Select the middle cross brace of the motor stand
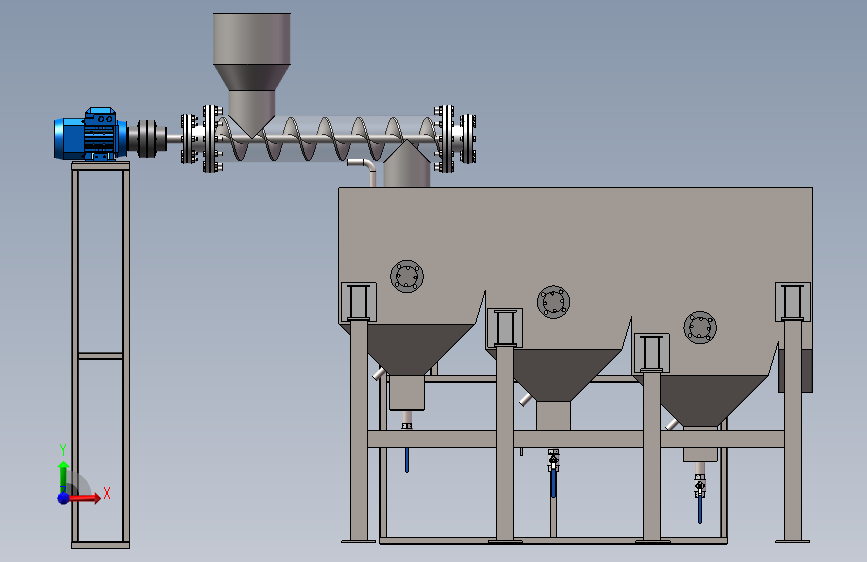The width and height of the screenshot is (867, 562). (x=100, y=356)
